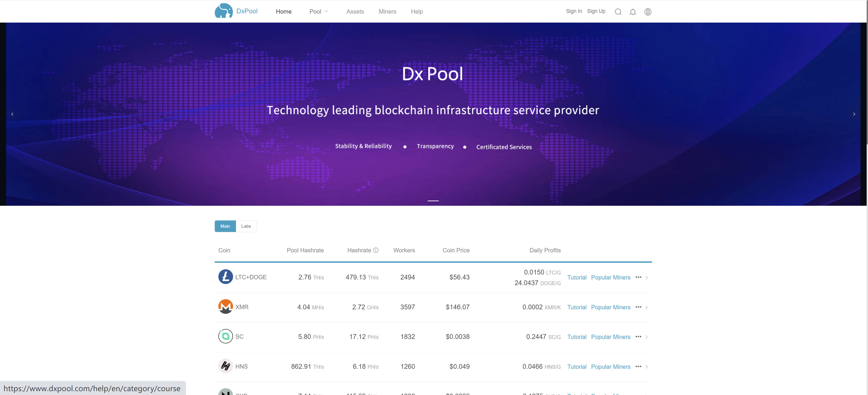Open Popular Miners for LTC+DOGE
This screenshot has width=868, height=395.
coord(611,277)
